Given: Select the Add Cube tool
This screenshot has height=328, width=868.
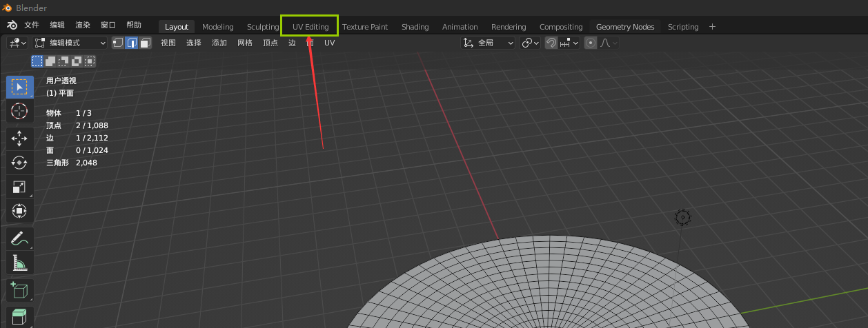Looking at the screenshot, I should pyautogui.click(x=19, y=290).
